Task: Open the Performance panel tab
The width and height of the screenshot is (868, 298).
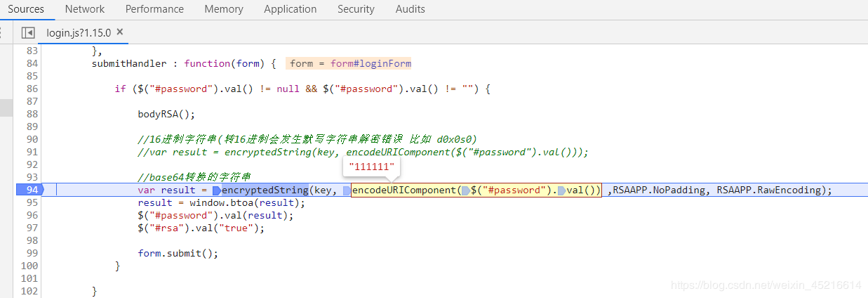Action: click(x=154, y=9)
